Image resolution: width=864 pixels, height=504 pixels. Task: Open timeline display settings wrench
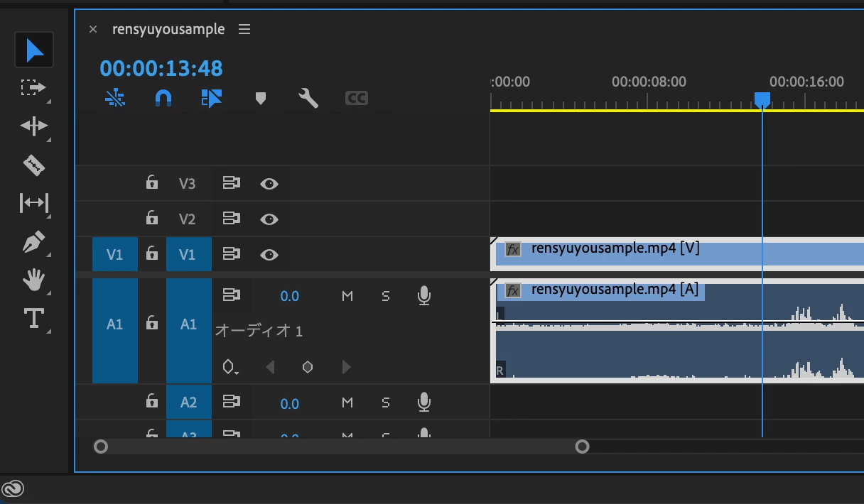[x=308, y=98]
